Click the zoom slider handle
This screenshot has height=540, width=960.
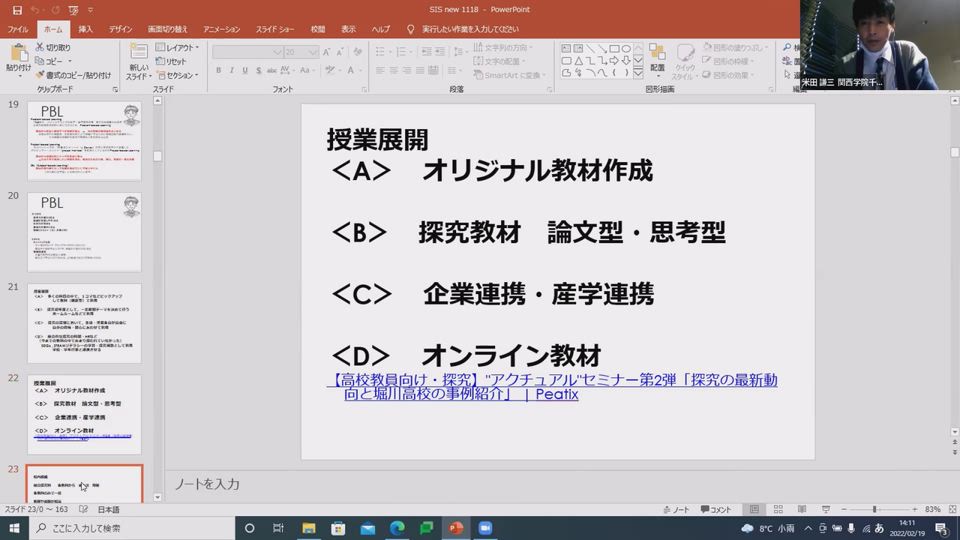(874, 509)
